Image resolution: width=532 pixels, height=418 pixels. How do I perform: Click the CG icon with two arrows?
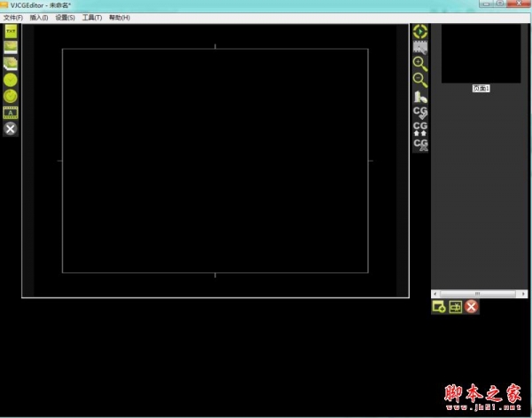tap(420, 128)
